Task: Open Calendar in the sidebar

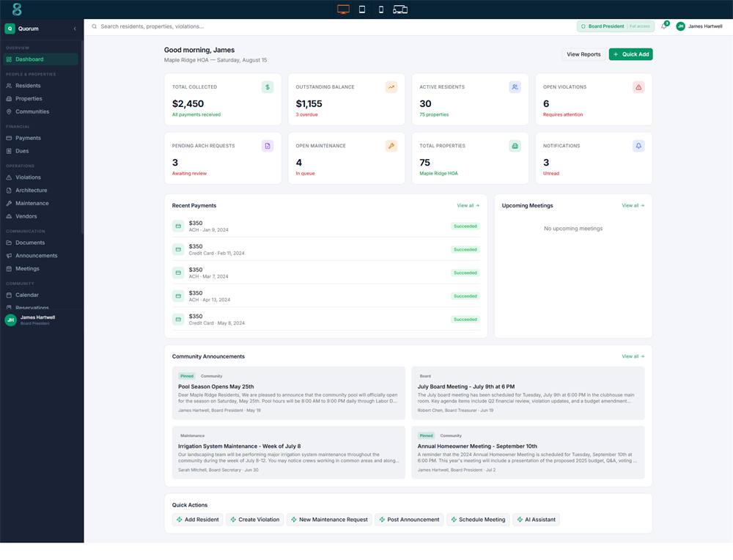Action: [40, 295]
